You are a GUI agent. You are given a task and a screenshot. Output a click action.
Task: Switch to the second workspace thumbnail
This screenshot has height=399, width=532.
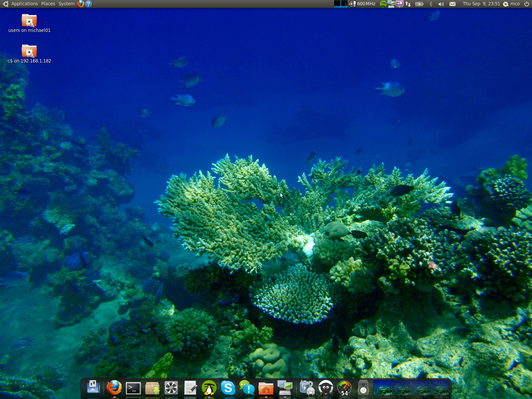click(x=402, y=388)
